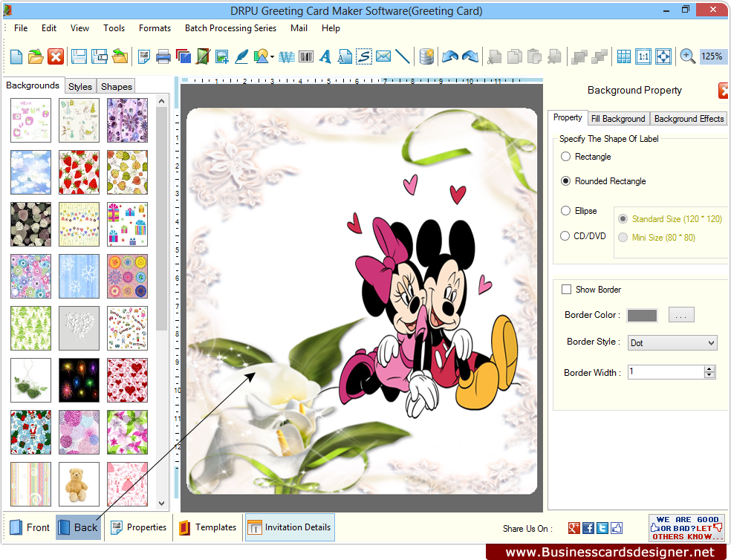The width and height of the screenshot is (731, 560).
Task: Click the gray Border Color swatch
Action: (x=643, y=315)
